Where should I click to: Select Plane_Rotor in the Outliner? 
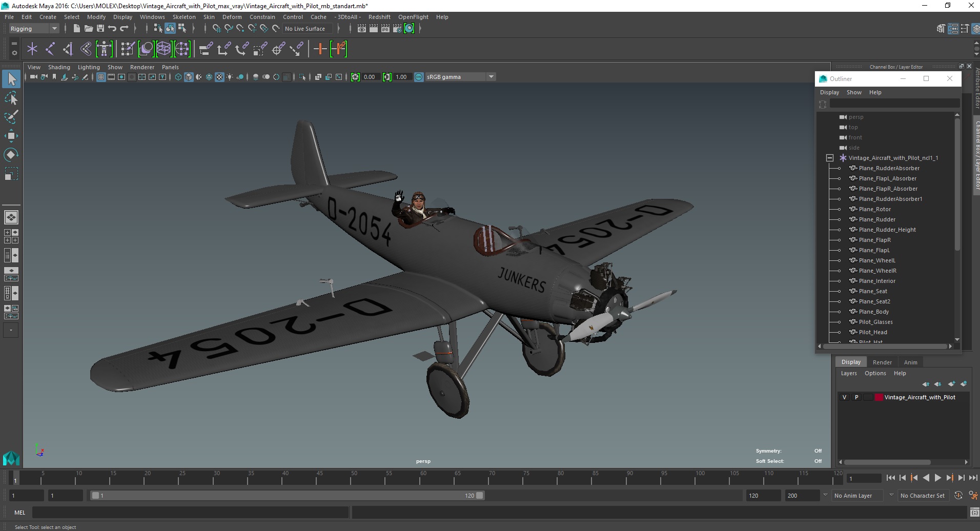point(875,209)
